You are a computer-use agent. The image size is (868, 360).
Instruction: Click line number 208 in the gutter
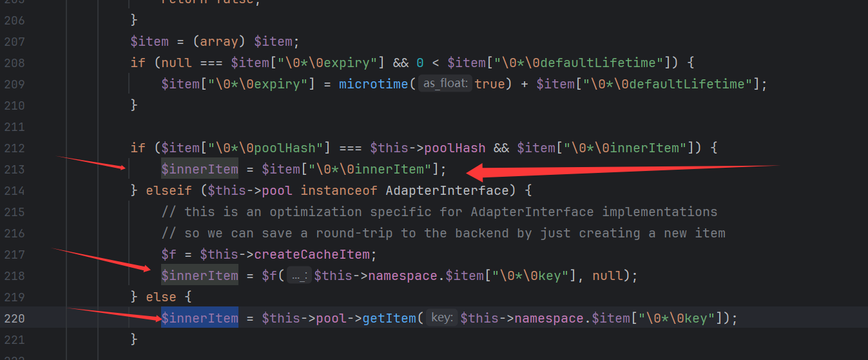(14, 63)
